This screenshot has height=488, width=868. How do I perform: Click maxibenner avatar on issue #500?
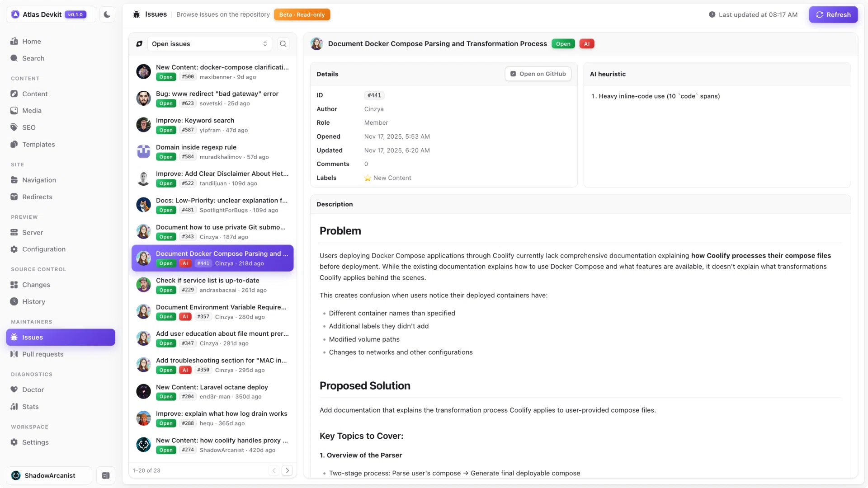[x=143, y=71]
